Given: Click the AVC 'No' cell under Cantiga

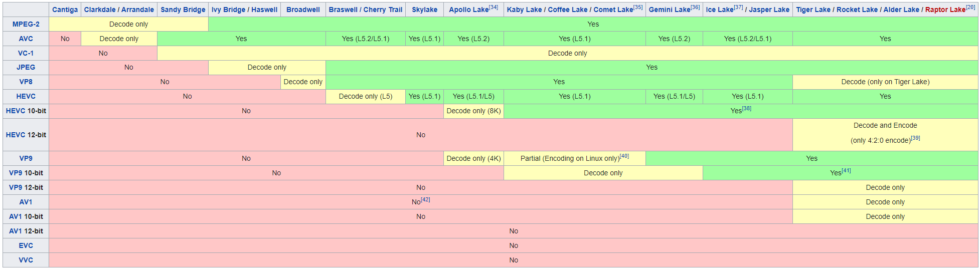Looking at the screenshot, I should click(x=65, y=39).
